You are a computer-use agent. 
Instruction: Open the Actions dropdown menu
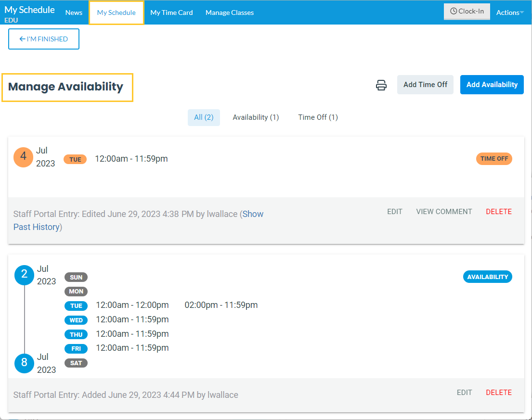[x=509, y=12]
